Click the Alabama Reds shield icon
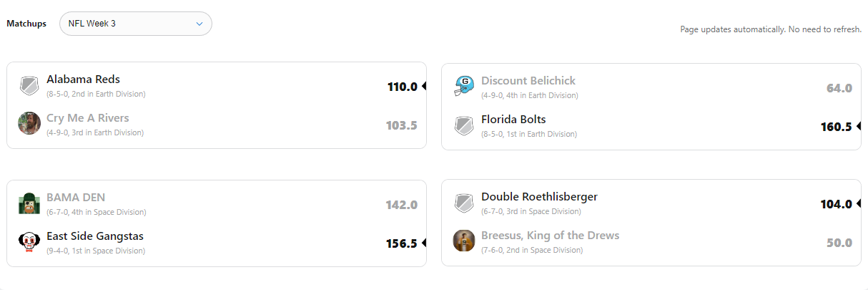Screen dimensions: 868x290 (x=29, y=86)
